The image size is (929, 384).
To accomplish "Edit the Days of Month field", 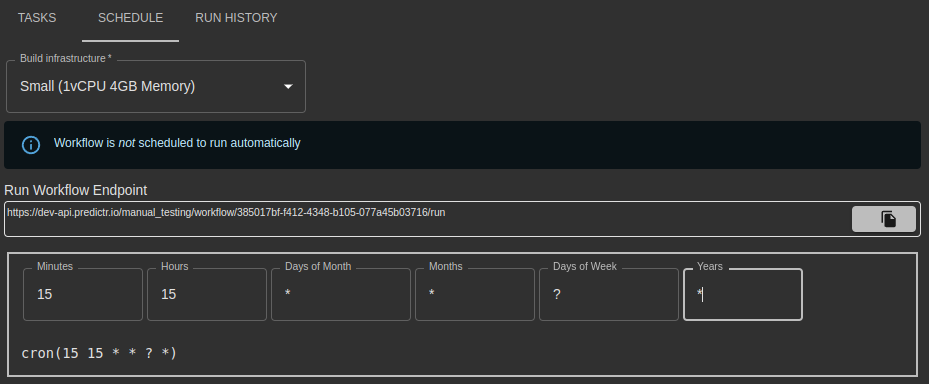I will pyautogui.click(x=341, y=295).
